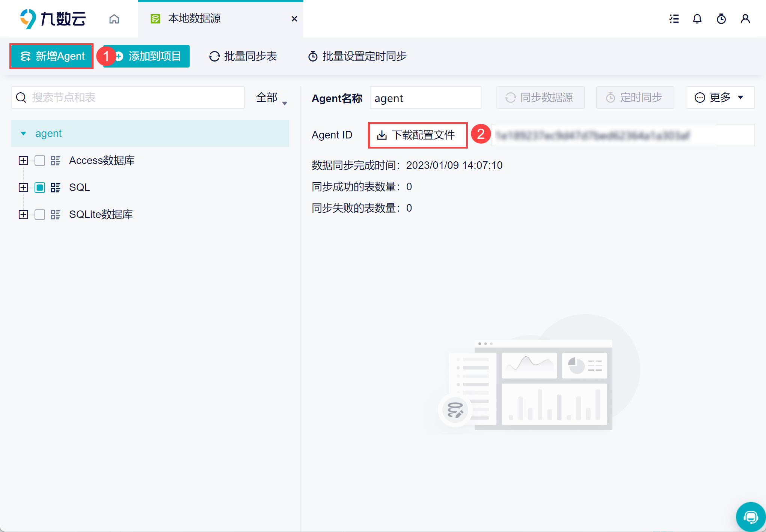
Task: Click the Agent名称 input field
Action: click(425, 98)
